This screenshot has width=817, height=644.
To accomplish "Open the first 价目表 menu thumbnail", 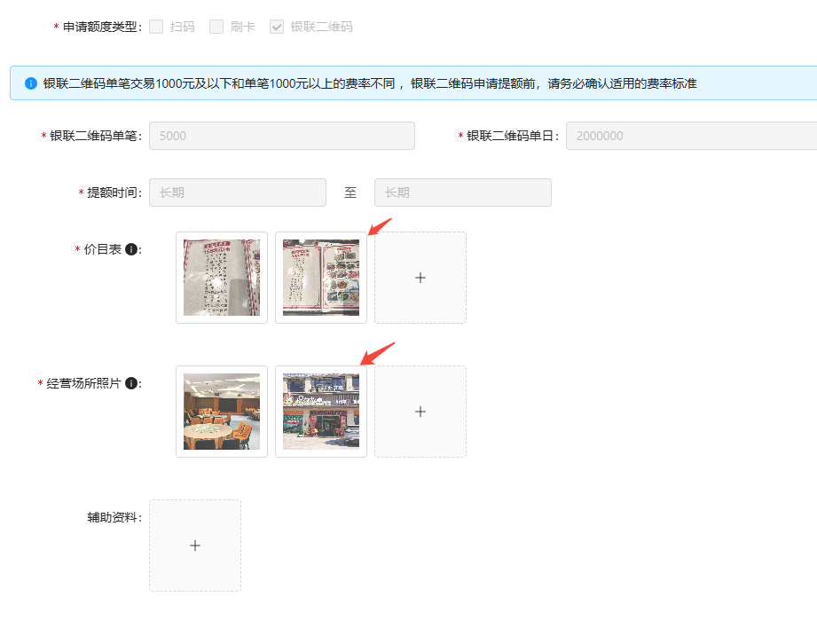I will 222,278.
